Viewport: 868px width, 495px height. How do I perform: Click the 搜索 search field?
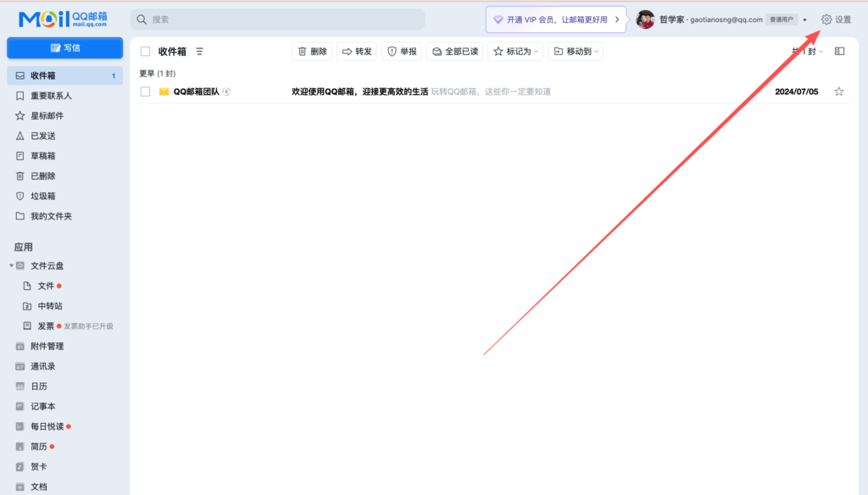click(278, 19)
